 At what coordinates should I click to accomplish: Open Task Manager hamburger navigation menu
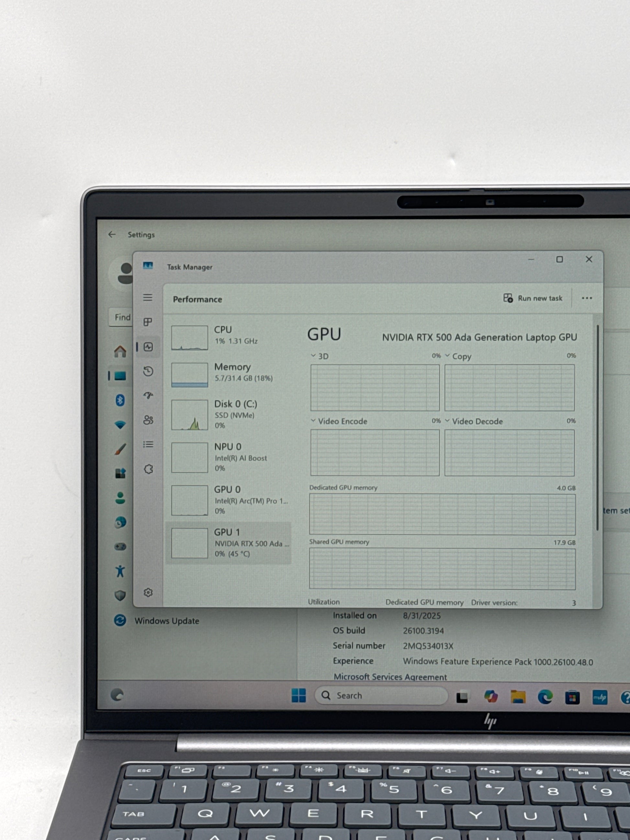pyautogui.click(x=148, y=297)
